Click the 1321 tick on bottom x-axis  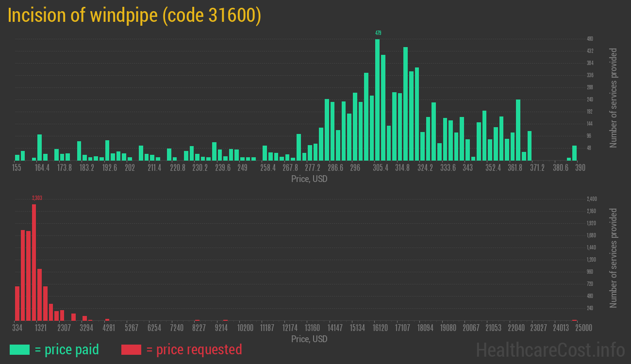[x=41, y=328]
